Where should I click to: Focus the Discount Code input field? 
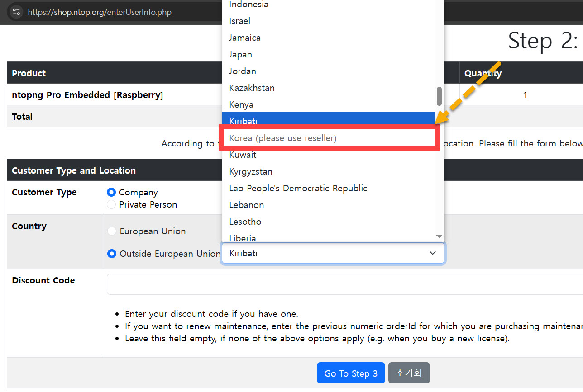pyautogui.click(x=344, y=284)
